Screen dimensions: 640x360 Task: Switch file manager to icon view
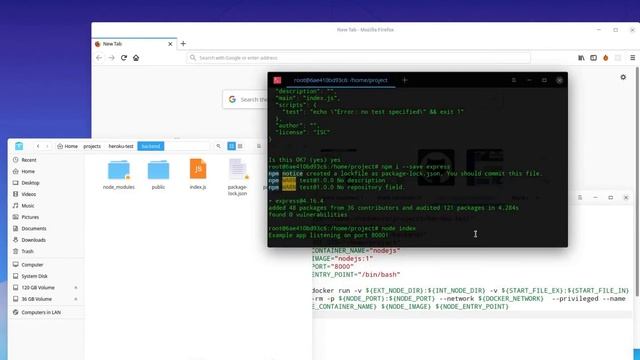point(231,146)
